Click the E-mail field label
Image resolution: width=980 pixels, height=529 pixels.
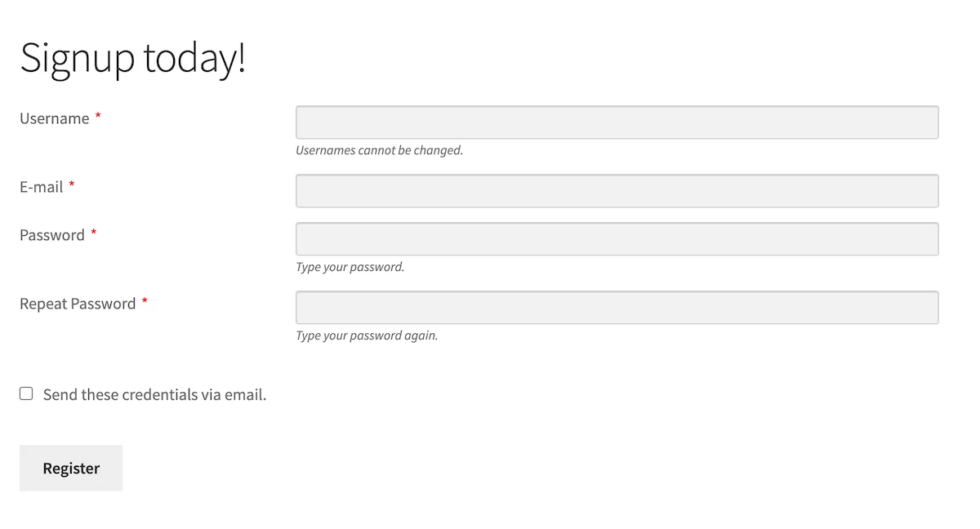(x=41, y=187)
